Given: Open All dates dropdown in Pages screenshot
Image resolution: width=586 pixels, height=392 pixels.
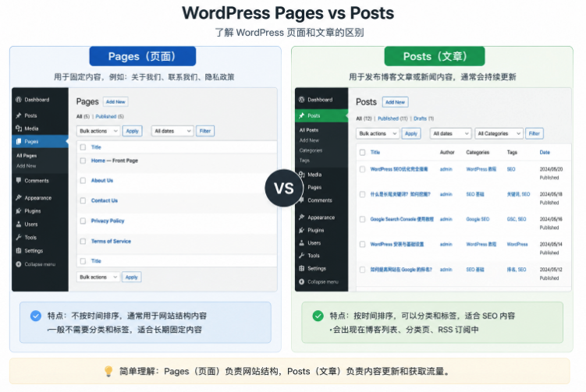Looking at the screenshot, I should [x=172, y=131].
